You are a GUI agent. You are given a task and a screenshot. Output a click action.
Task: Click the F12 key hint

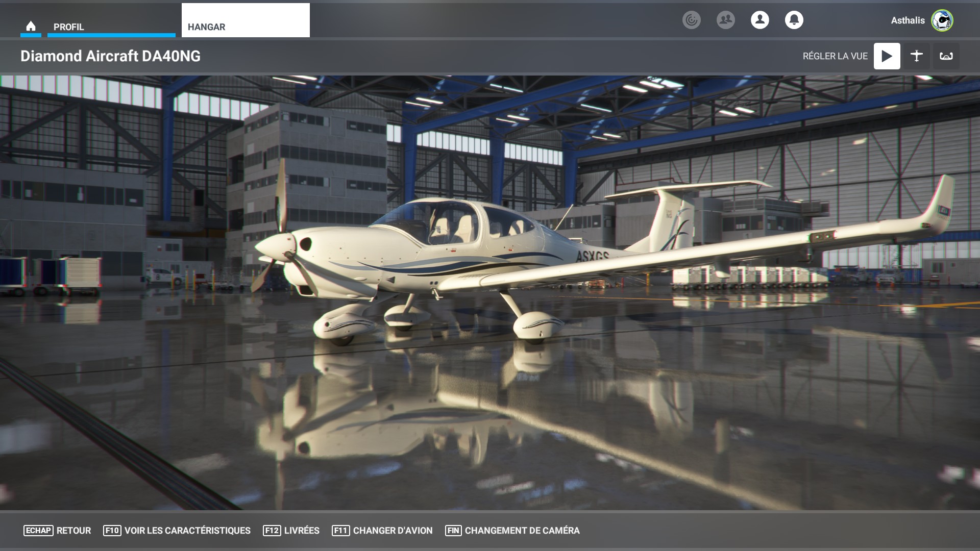click(272, 531)
